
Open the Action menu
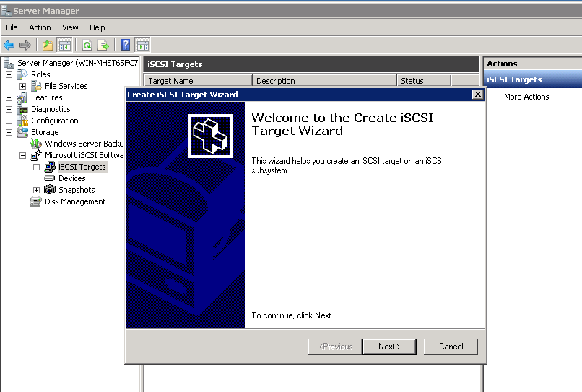click(40, 27)
